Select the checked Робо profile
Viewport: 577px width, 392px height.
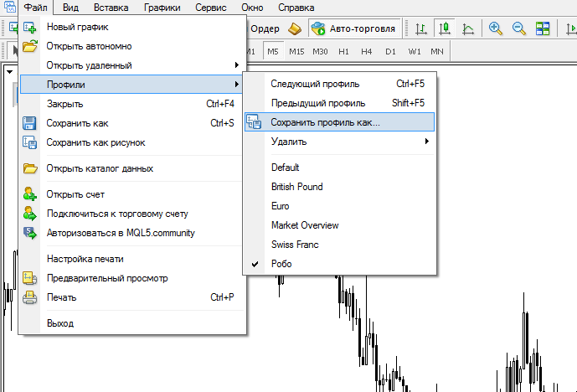click(x=281, y=264)
